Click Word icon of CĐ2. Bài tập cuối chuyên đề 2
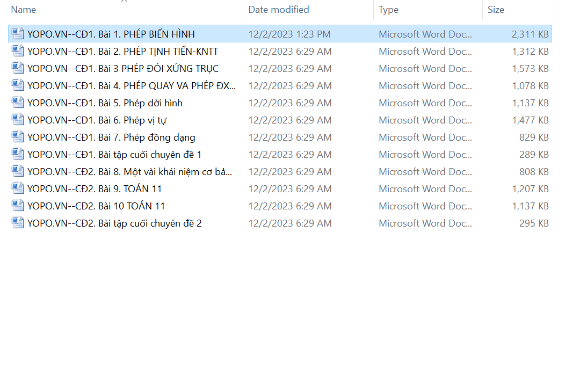This screenshot has width=580, height=392. tap(18, 223)
